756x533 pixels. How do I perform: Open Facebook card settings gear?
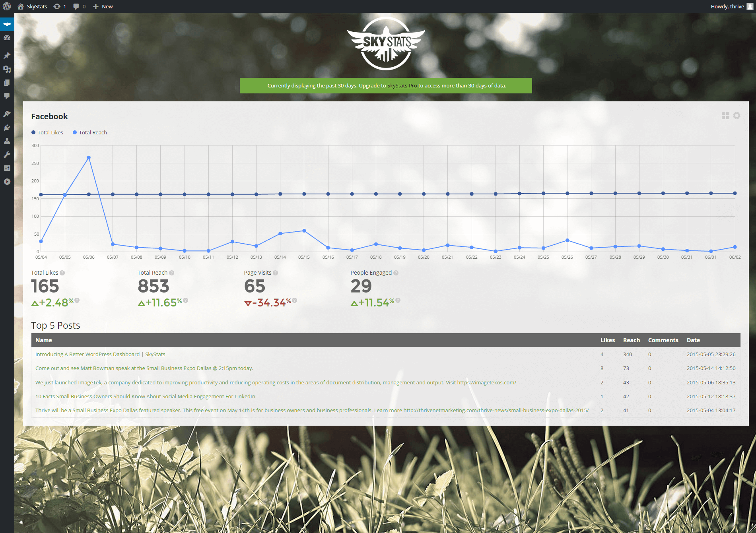click(x=737, y=116)
